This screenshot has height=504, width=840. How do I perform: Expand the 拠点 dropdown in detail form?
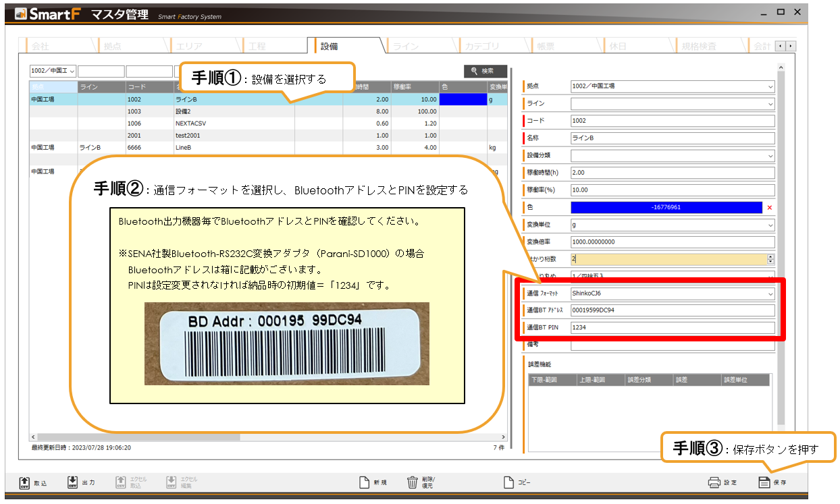[770, 86]
